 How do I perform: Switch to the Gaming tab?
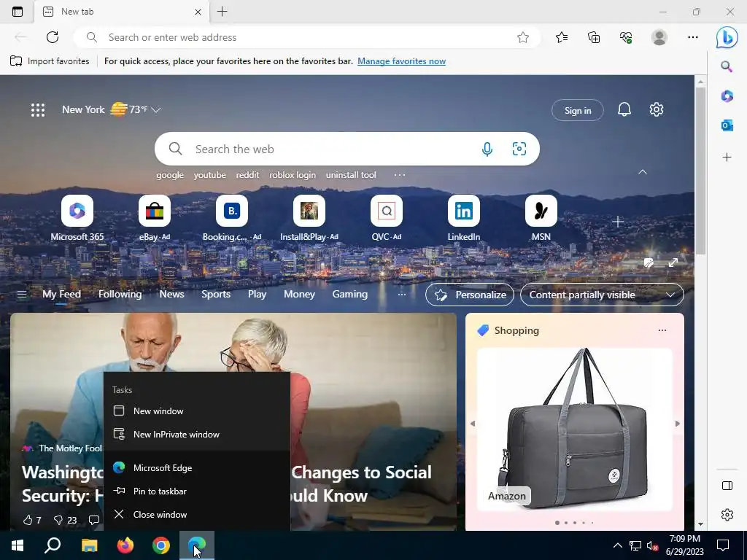349,295
